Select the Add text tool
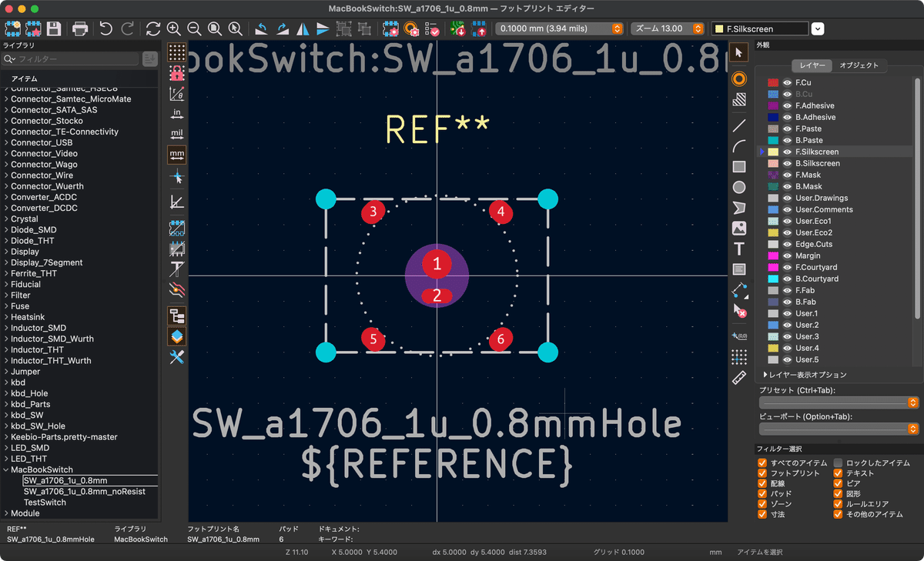The height and width of the screenshot is (561, 924). (x=739, y=249)
